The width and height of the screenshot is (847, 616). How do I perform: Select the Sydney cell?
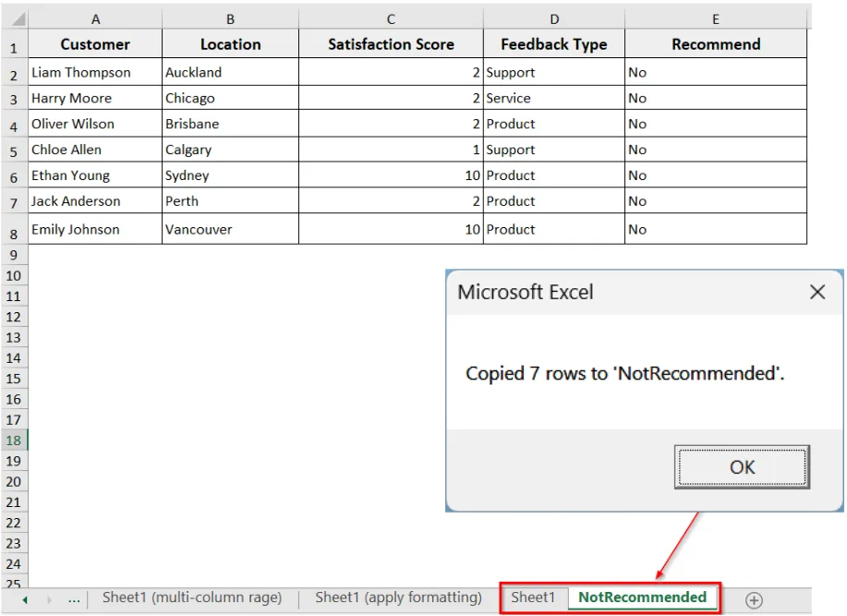(x=230, y=175)
